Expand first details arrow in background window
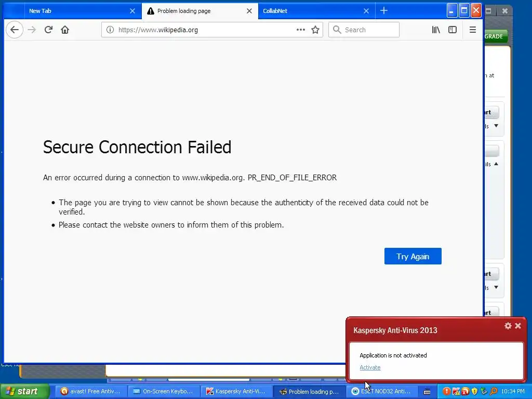532x399 pixels. (x=496, y=126)
